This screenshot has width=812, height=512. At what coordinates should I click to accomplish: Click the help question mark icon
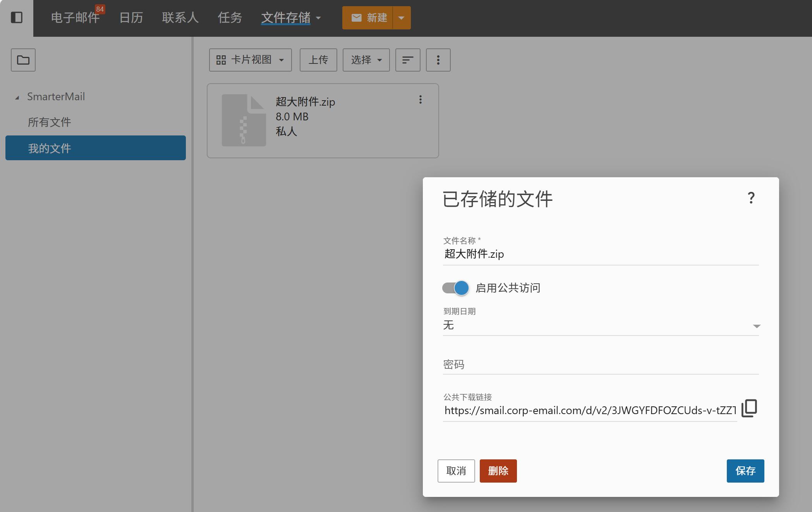click(751, 198)
